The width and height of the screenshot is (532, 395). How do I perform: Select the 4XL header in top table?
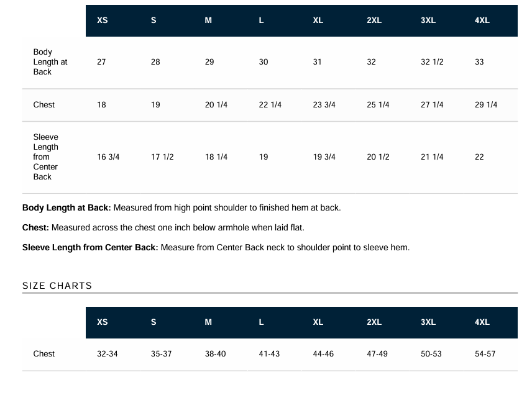click(482, 20)
